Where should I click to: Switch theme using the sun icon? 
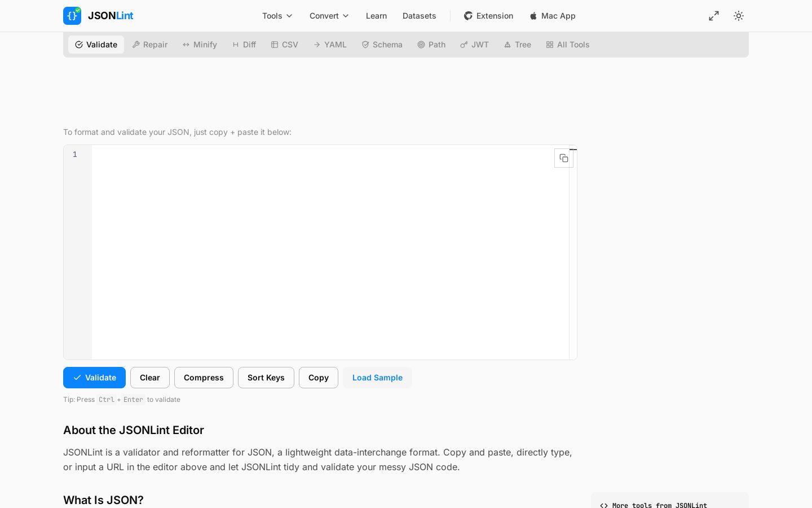[x=739, y=16]
